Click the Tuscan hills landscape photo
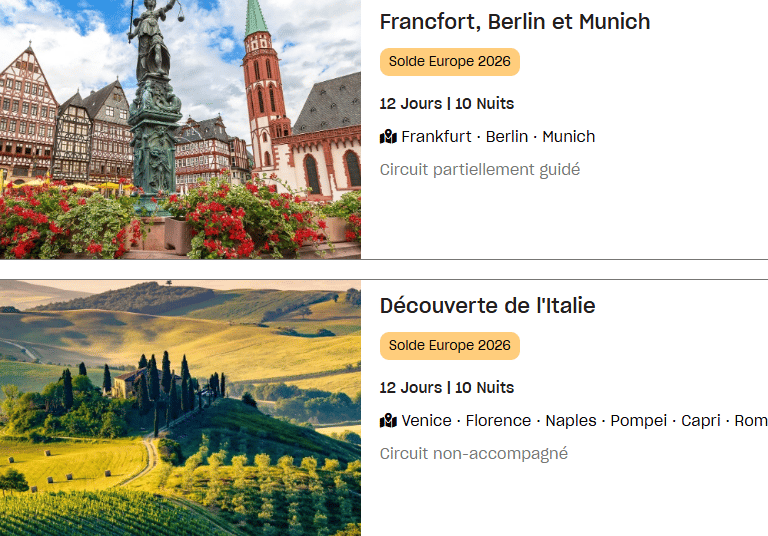This screenshot has height=536, width=768. point(180,408)
